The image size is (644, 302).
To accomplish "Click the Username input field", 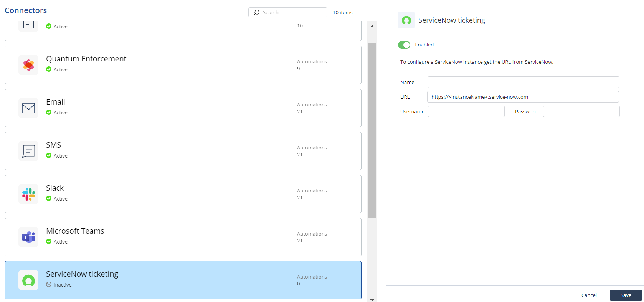I will (466, 111).
